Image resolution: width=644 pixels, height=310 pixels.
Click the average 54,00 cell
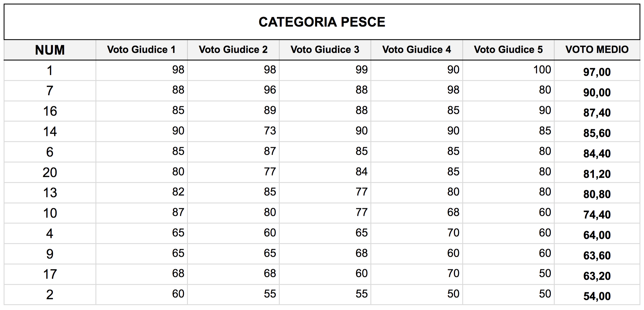[x=597, y=295]
